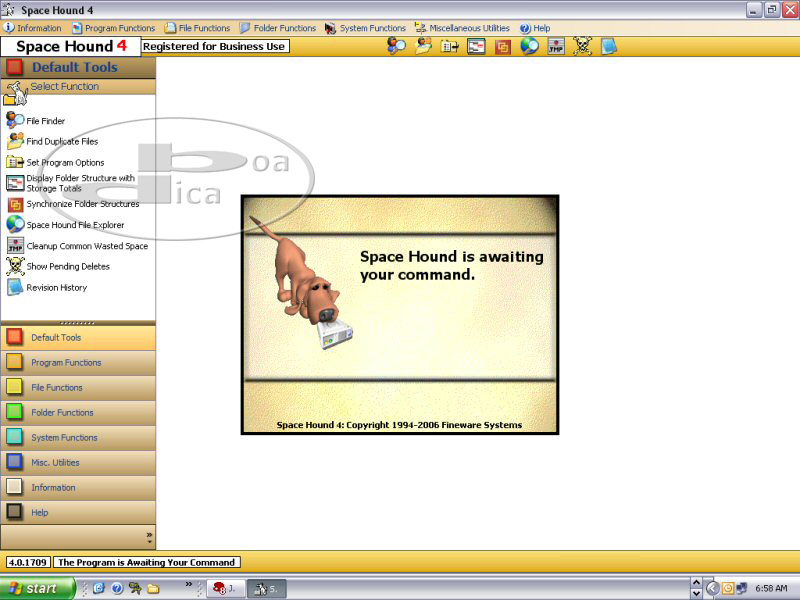Viewport: 800px width, 600px height.
Task: Click the File Finder toolbar icon
Action: pos(397,46)
